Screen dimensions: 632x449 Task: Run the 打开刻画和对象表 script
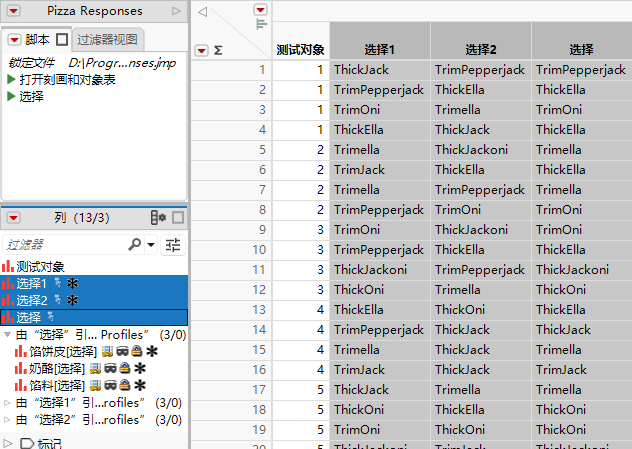point(11,79)
